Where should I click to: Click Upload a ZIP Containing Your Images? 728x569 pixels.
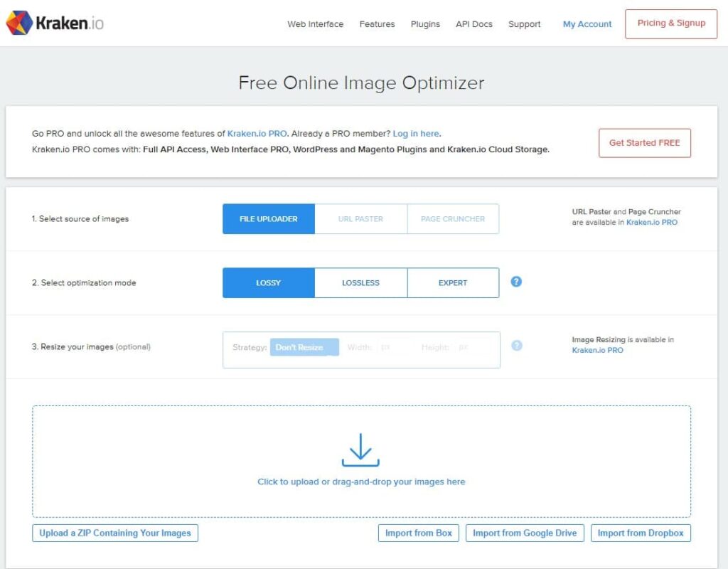tap(115, 533)
